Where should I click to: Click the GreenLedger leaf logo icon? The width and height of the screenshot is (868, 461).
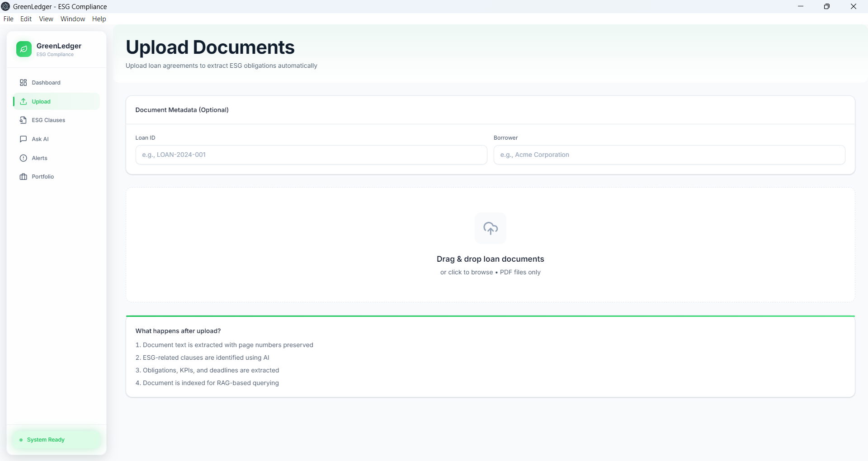tap(24, 49)
